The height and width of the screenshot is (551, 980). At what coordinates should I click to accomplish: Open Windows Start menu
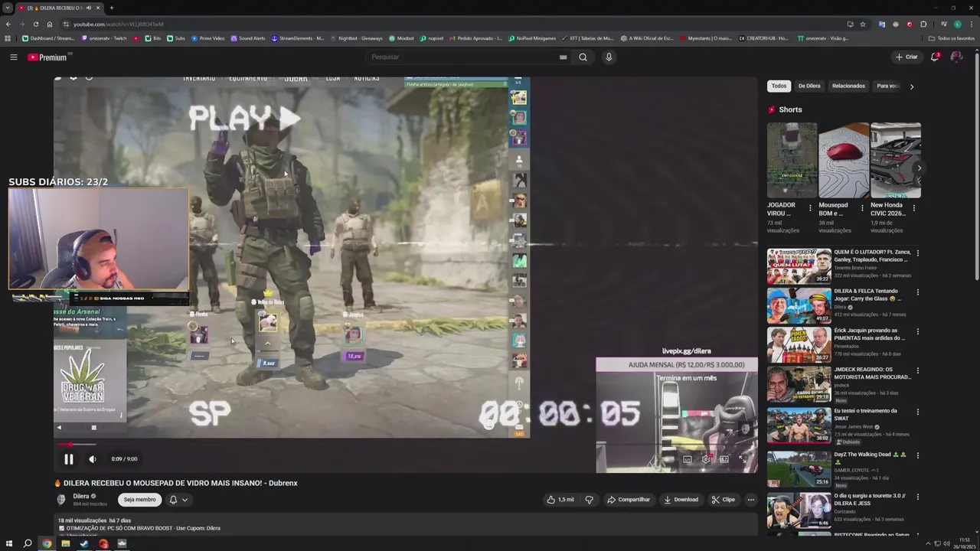(x=8, y=544)
